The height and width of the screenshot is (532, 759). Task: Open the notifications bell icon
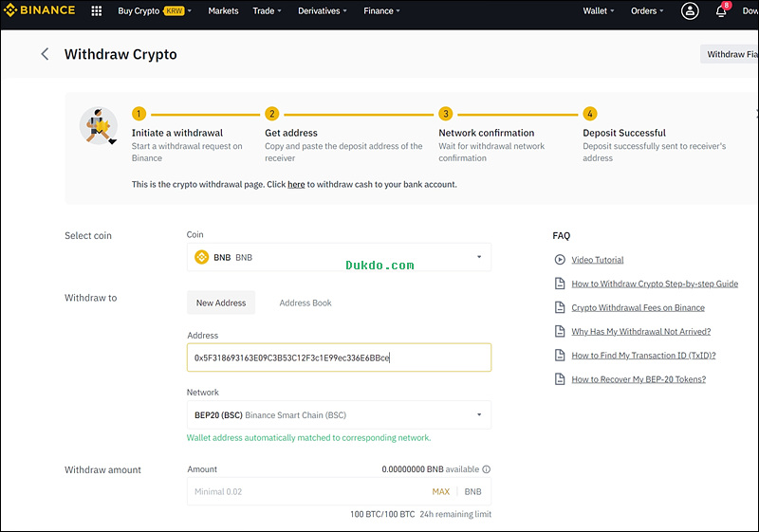721,10
